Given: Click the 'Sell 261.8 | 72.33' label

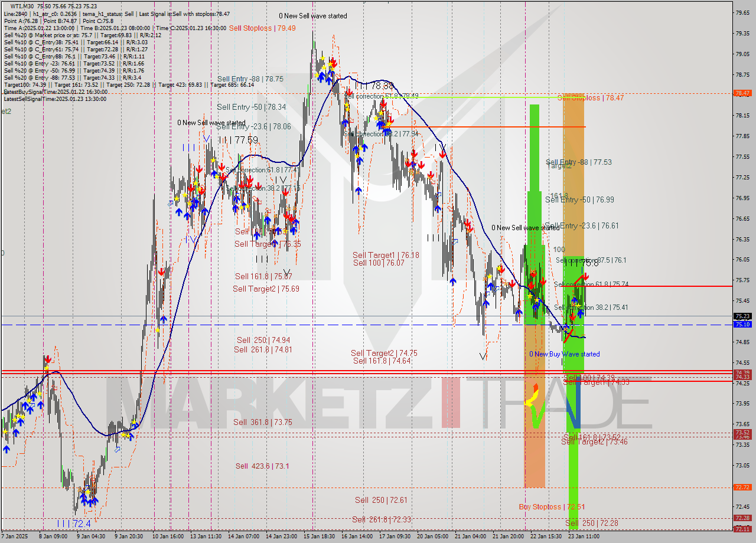Looking at the screenshot, I should pyautogui.click(x=381, y=519).
